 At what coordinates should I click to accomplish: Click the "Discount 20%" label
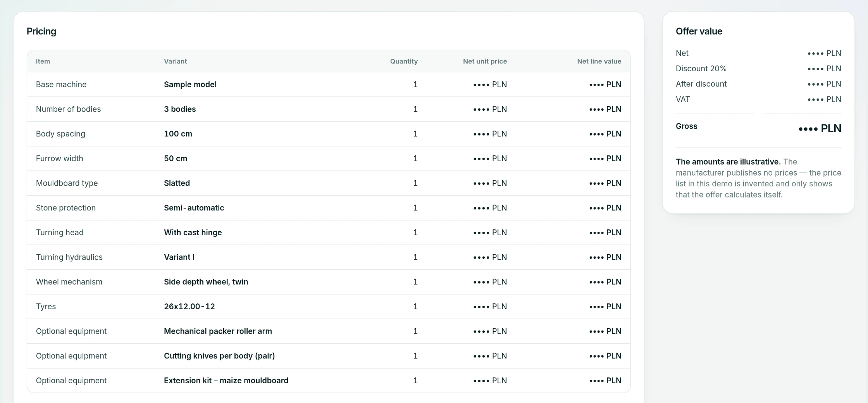[701, 69]
